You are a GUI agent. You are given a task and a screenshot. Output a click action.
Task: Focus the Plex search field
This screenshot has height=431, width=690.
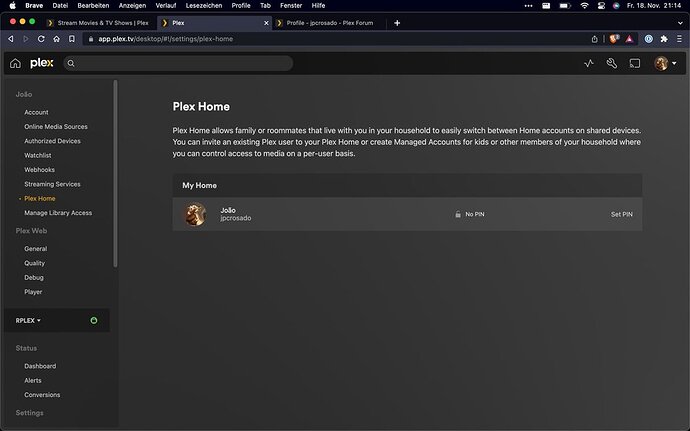178,63
